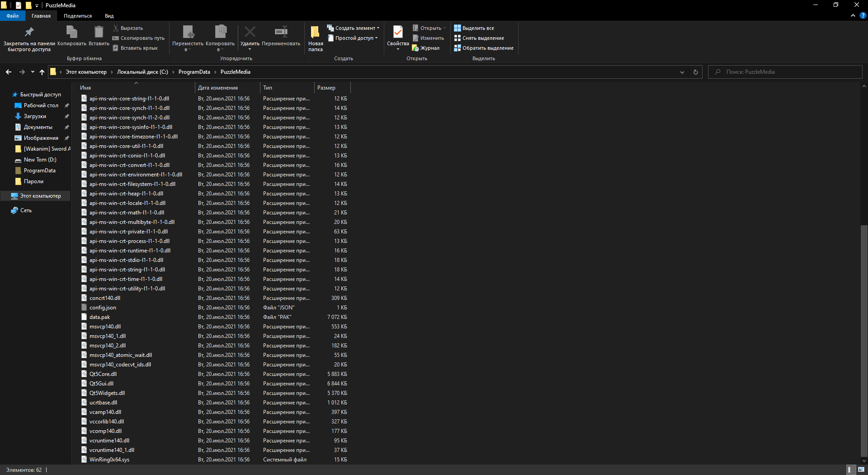Click Edit (Изменить) ribbon item
Image resolution: width=868 pixels, height=475 pixels.
[x=428, y=38]
